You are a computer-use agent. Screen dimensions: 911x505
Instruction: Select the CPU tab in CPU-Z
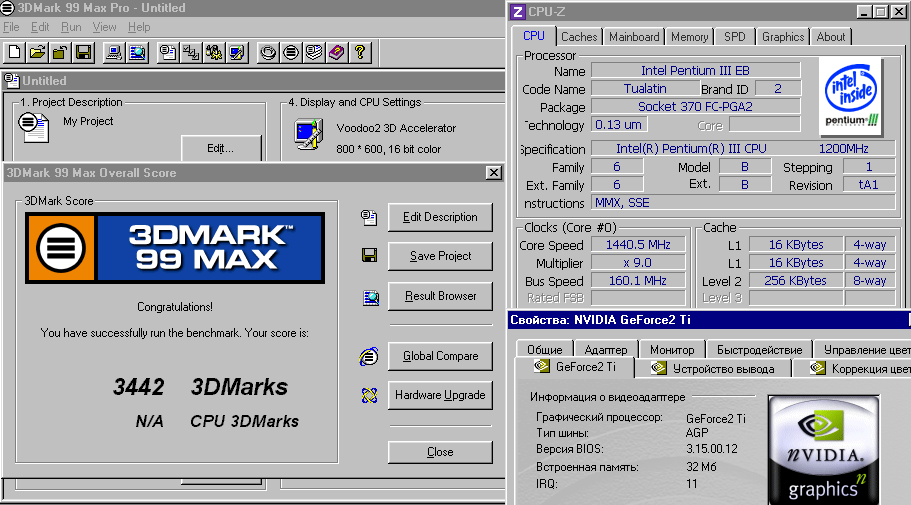[533, 35]
